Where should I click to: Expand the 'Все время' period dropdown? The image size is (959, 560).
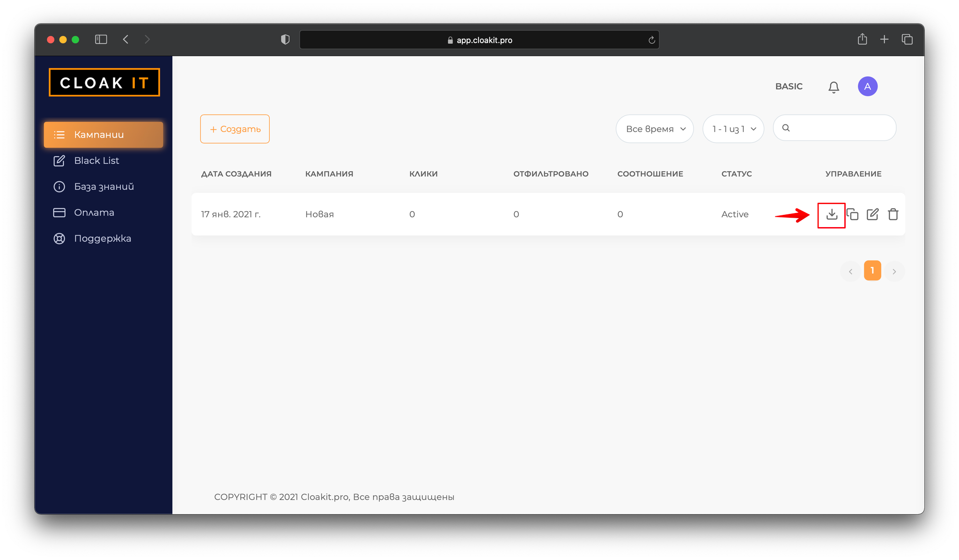(655, 129)
